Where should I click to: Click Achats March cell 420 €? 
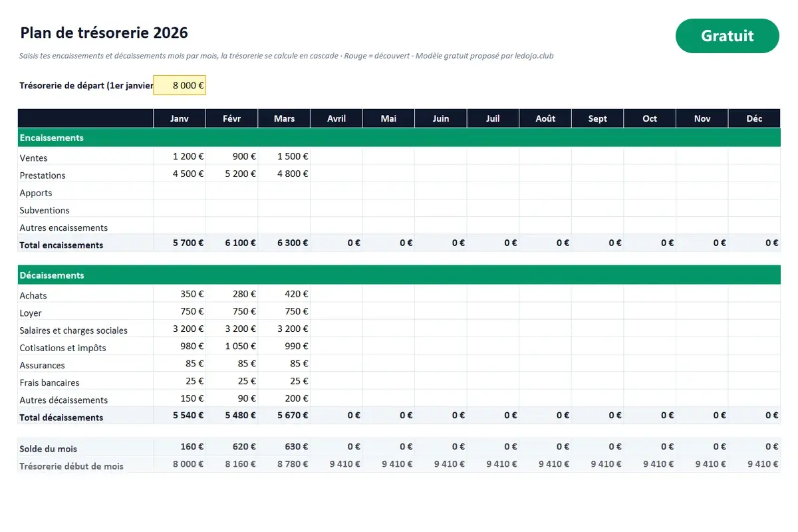coord(284,293)
